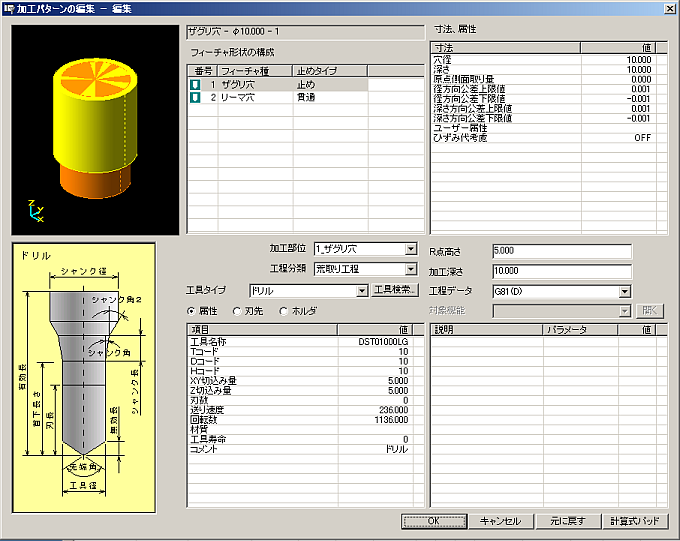Click the 番号 column header
The width and height of the screenshot is (680, 541).
(203, 71)
